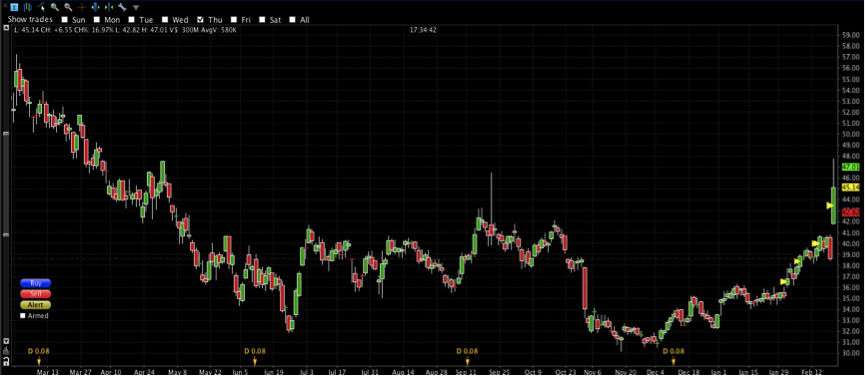865x376 pixels.
Task: Click the blue T text annotation tool
Action: pyautogui.click(x=14, y=7)
